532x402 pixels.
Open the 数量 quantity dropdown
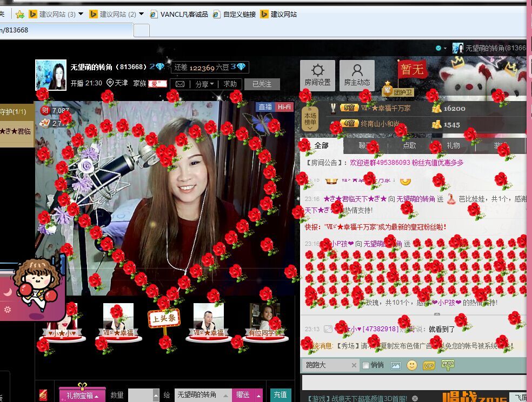click(156, 395)
